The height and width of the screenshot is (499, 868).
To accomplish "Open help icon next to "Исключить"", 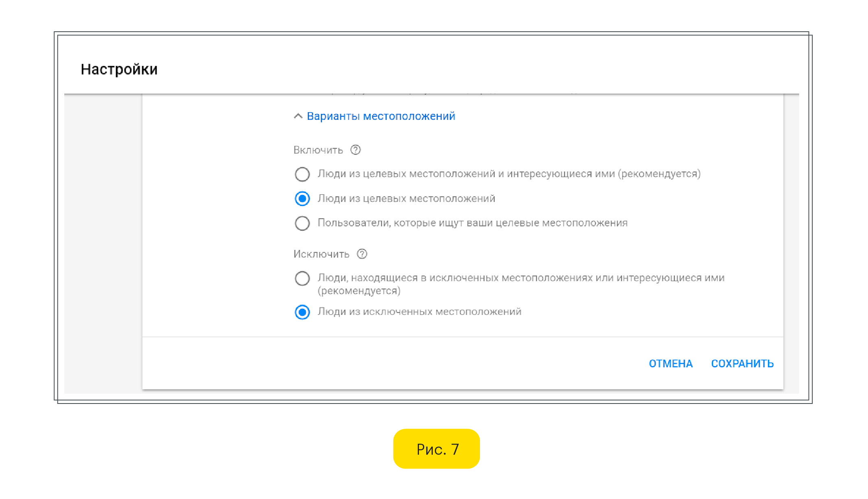I will pyautogui.click(x=362, y=254).
